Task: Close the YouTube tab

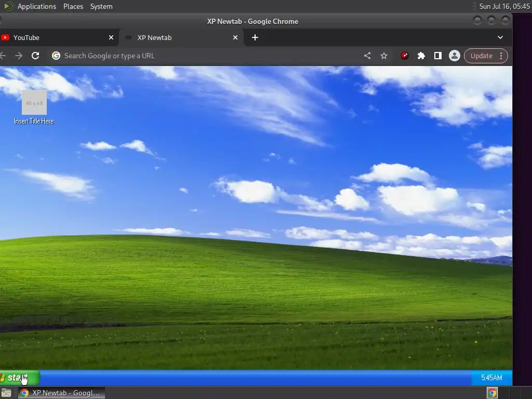Action: [111, 37]
